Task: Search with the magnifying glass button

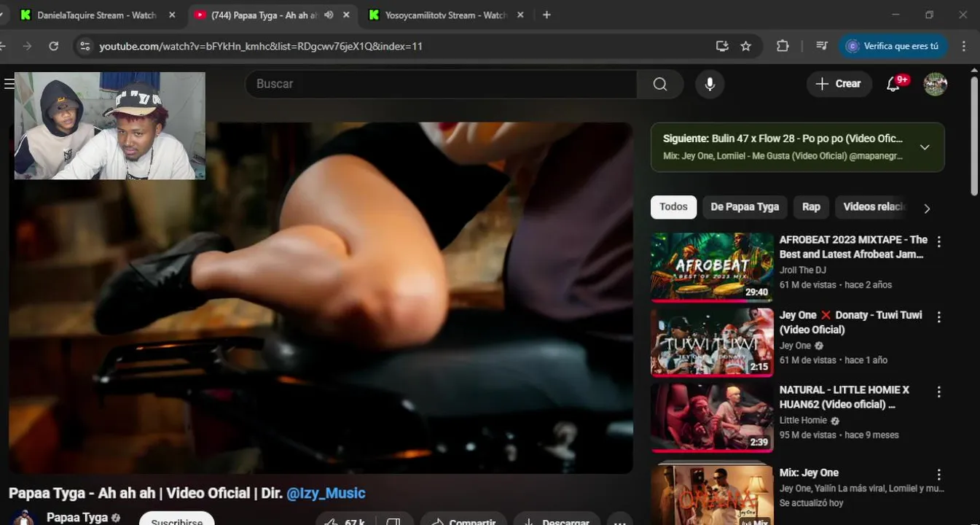Action: (x=660, y=84)
